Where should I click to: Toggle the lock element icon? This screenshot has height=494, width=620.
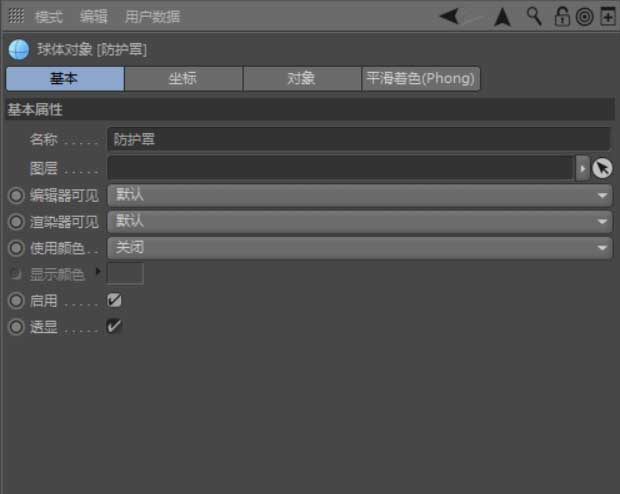click(561, 17)
